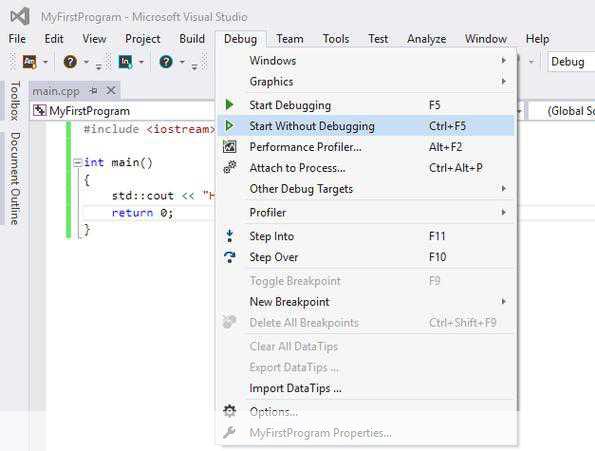This screenshot has width=595, height=451.
Task: Open the Help menu
Action: tap(537, 39)
